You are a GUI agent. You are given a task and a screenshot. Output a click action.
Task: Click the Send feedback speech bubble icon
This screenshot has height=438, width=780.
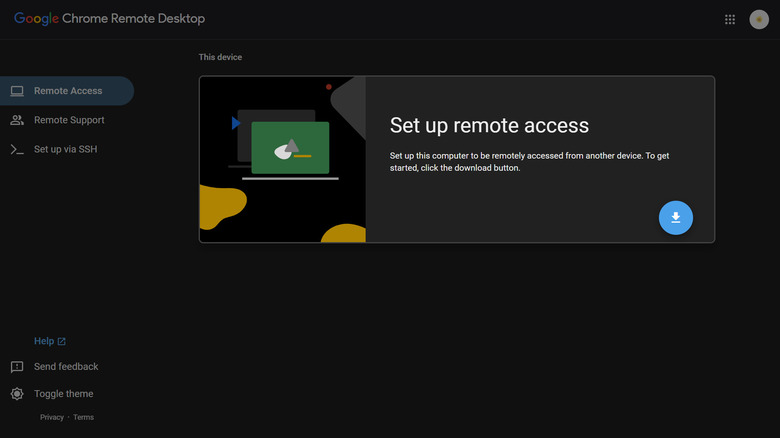(x=17, y=367)
